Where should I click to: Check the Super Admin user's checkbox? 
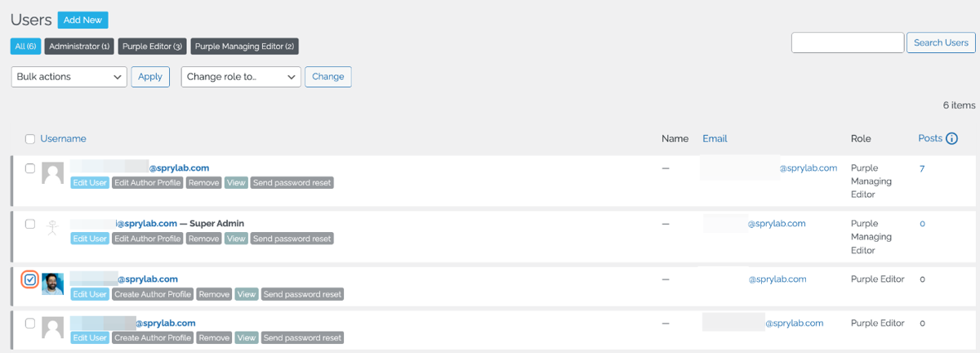click(30, 224)
